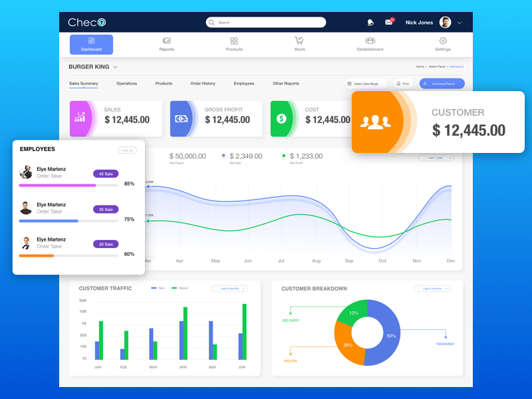Screen dimensions: 532x399
Task: Click avatar of employee with 45 Sale
Action: pyautogui.click(x=26, y=172)
